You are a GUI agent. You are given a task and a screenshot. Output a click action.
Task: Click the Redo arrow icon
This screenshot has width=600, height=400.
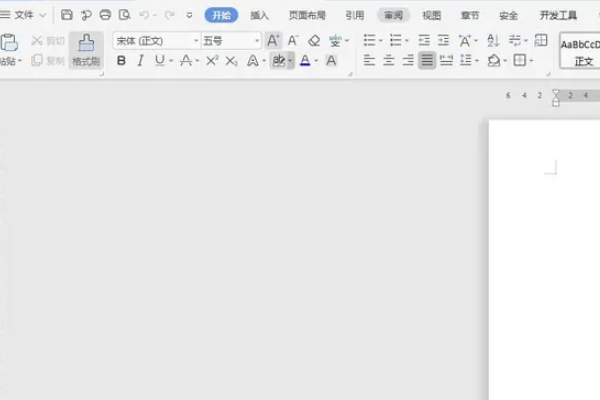pos(169,15)
